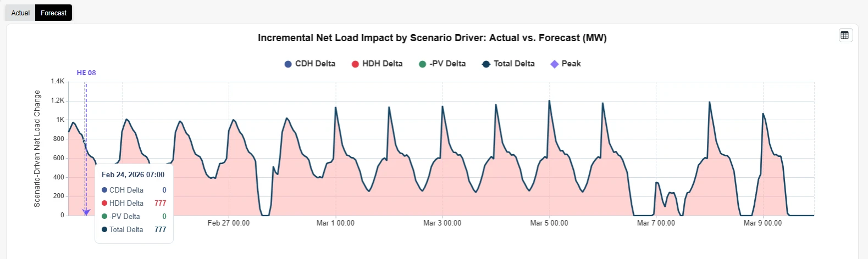Click the 1K y-axis label
Viewport: 868px width, 259px height.
click(60, 120)
